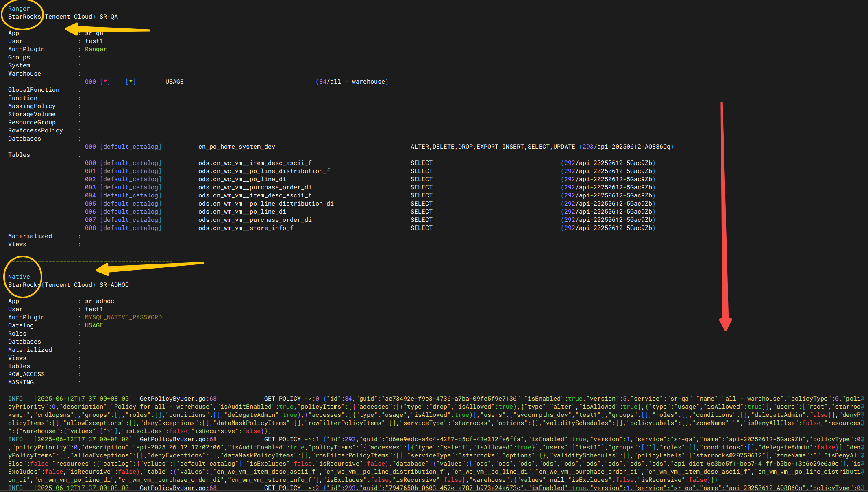Click the 'Groups' label in the Ranger section
This screenshot has width=868, height=492.
click(x=19, y=57)
